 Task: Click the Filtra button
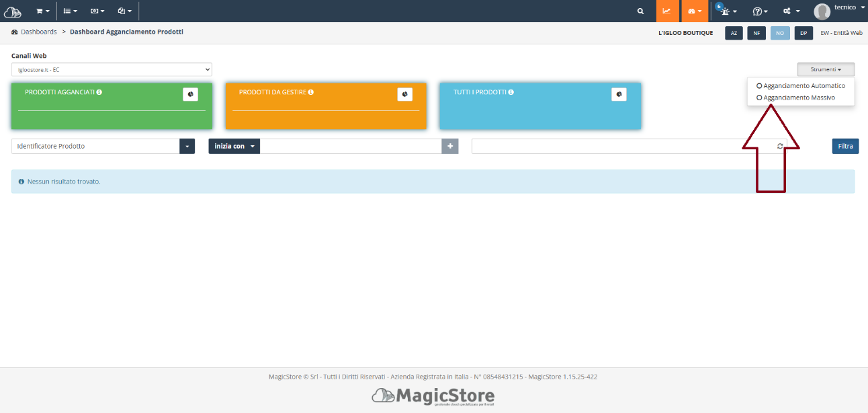click(845, 146)
